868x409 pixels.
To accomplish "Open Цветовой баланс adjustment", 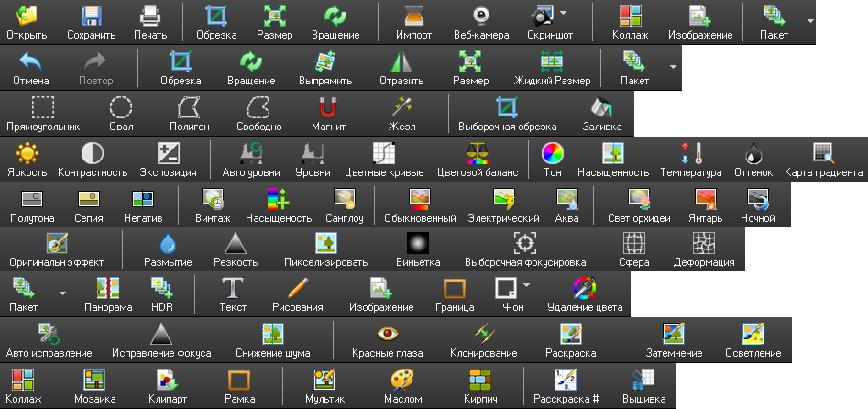I will point(478,152).
